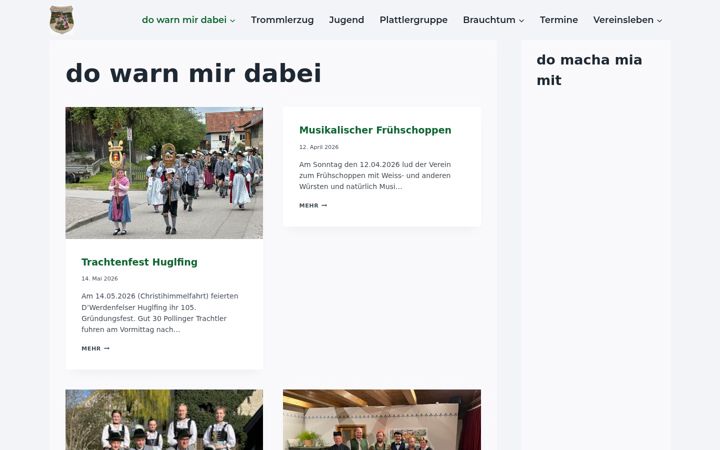
Task: Click the Huglfing excerpt starting 'Am 14.05.2026'
Action: [x=160, y=313]
